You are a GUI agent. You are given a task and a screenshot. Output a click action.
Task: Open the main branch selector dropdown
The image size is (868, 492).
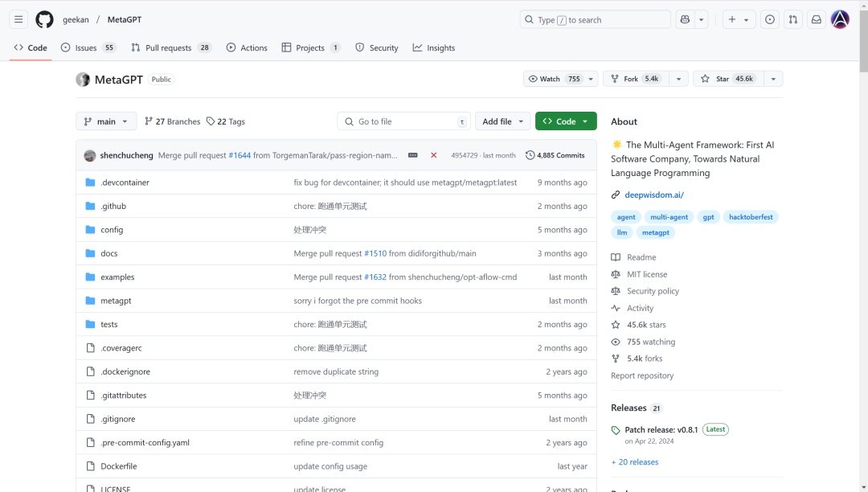[x=106, y=121]
